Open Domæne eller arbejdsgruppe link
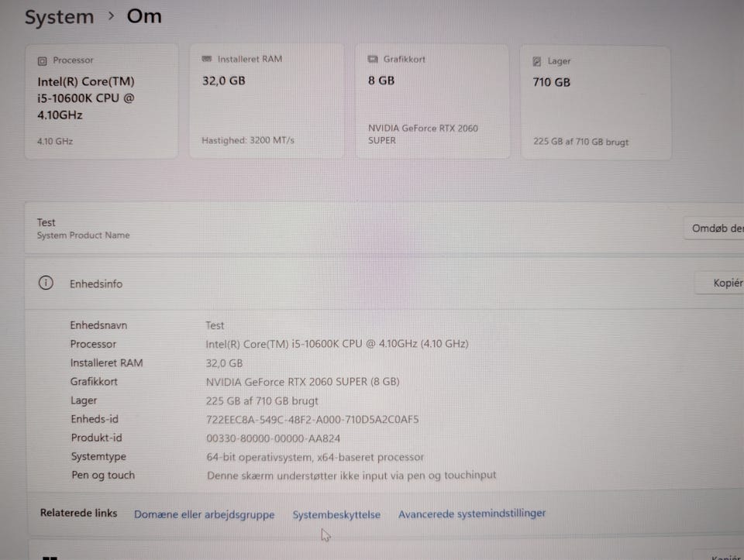The height and width of the screenshot is (560, 744). coord(204,514)
